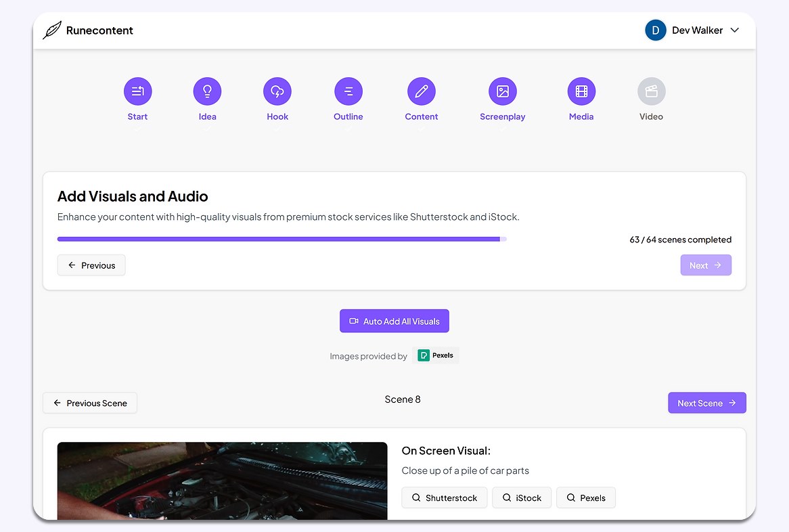Open the Video clapperboard step icon

pyautogui.click(x=651, y=91)
